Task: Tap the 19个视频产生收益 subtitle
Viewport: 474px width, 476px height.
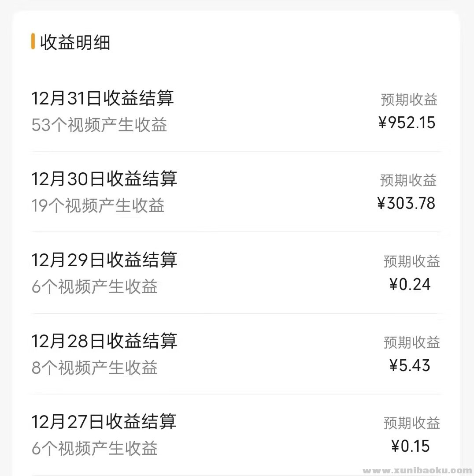Action: 98,206
